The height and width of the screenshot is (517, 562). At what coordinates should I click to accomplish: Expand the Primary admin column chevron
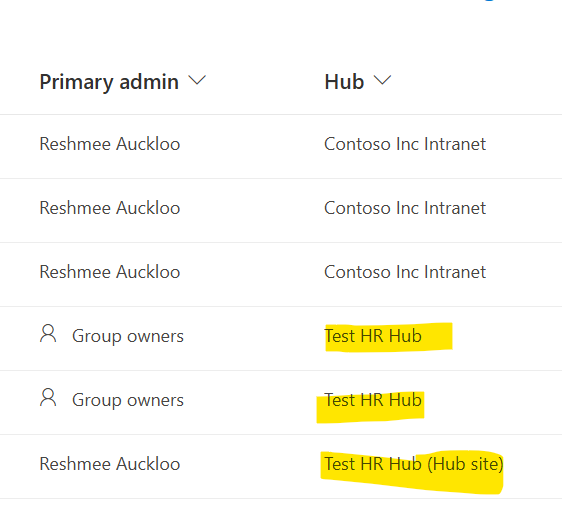(x=197, y=80)
